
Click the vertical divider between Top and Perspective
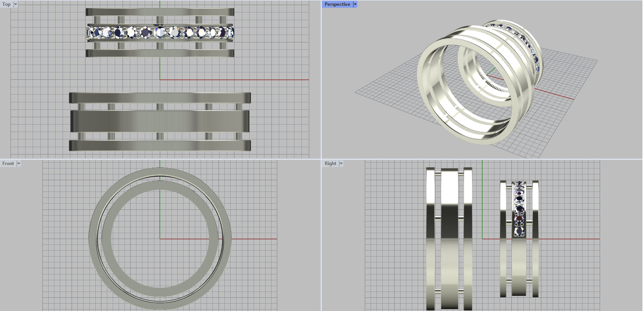[x=321, y=81]
